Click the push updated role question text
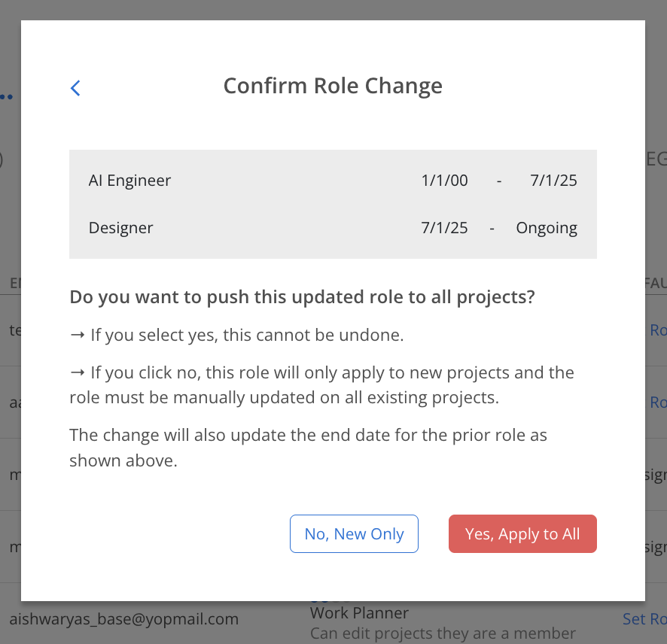The height and width of the screenshot is (644, 667). coord(302,296)
